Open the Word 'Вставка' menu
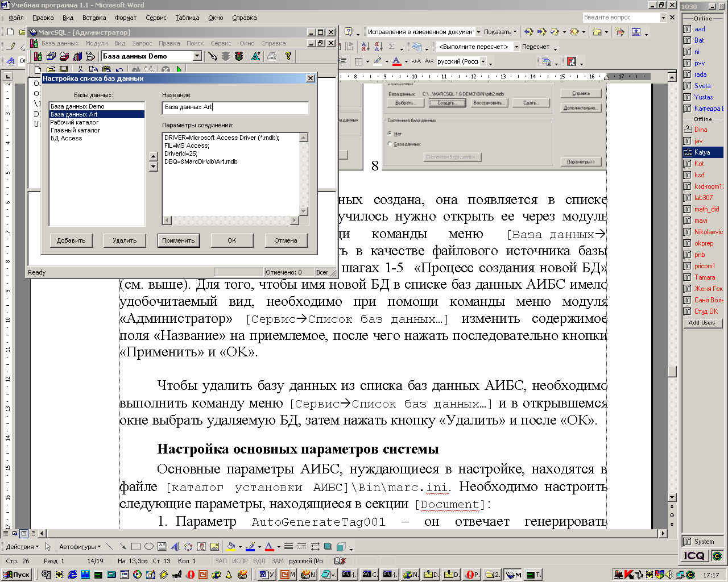 [x=94, y=18]
